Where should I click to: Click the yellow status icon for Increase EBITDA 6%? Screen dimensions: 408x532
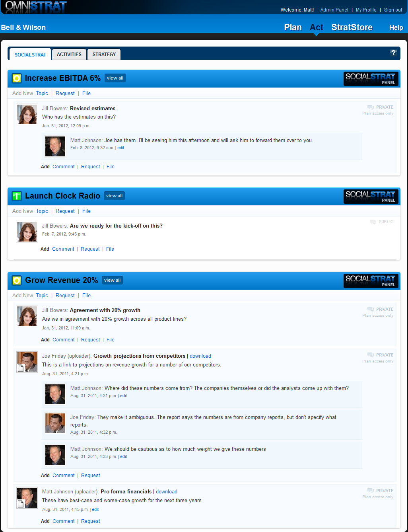click(17, 78)
